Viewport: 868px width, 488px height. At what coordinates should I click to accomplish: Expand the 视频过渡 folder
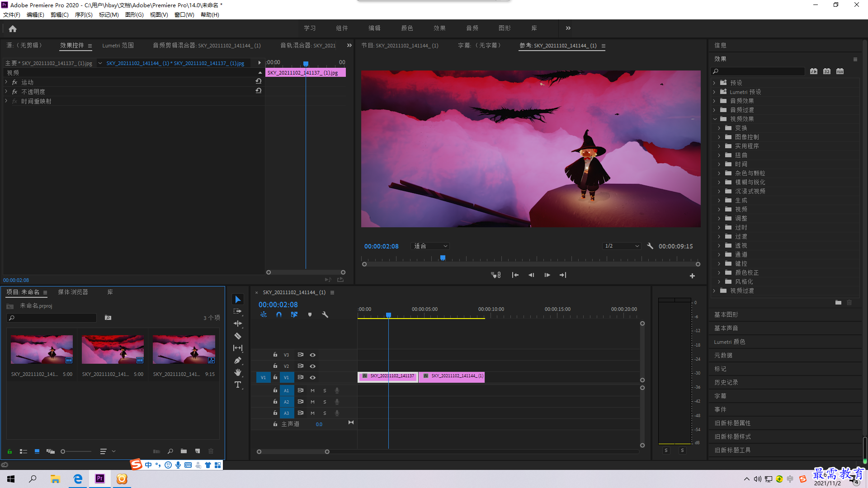714,291
